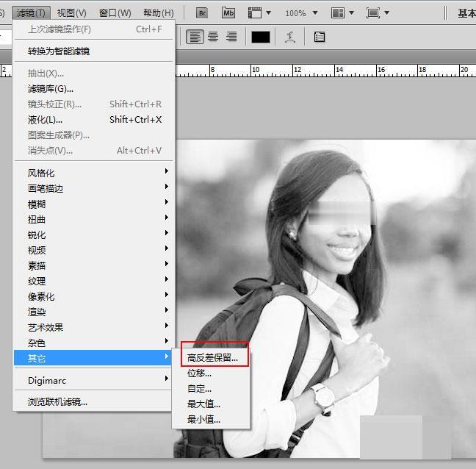Align text left in options bar
Image resolution: width=476 pixels, height=469 pixels.
click(195, 37)
